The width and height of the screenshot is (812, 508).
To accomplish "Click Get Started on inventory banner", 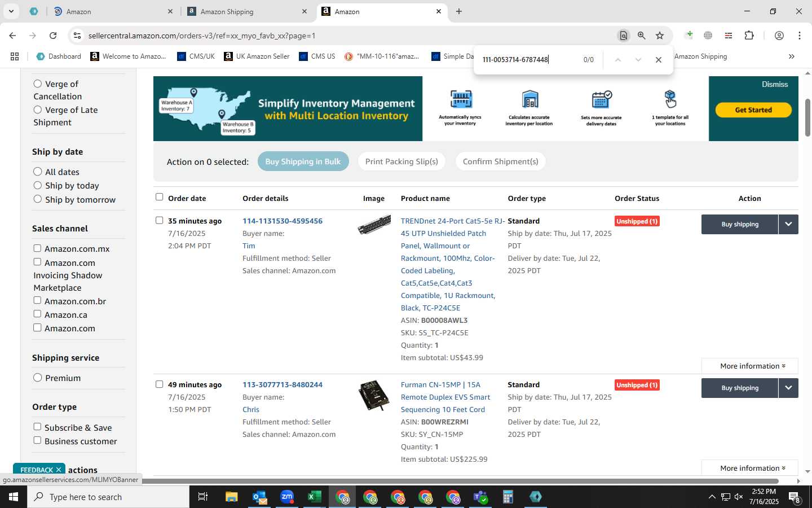I will pyautogui.click(x=753, y=110).
